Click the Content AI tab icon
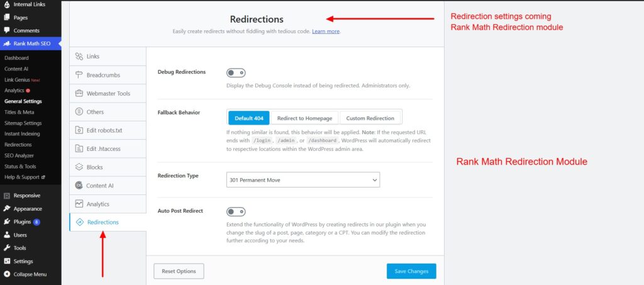The height and width of the screenshot is (285, 644). click(x=79, y=186)
